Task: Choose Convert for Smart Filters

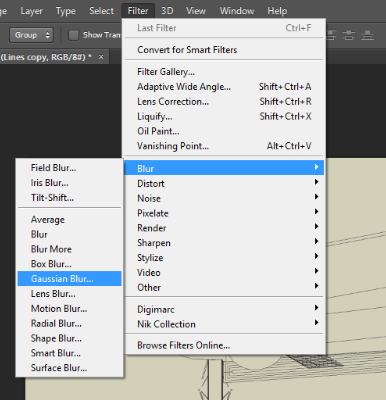Action: click(224, 50)
